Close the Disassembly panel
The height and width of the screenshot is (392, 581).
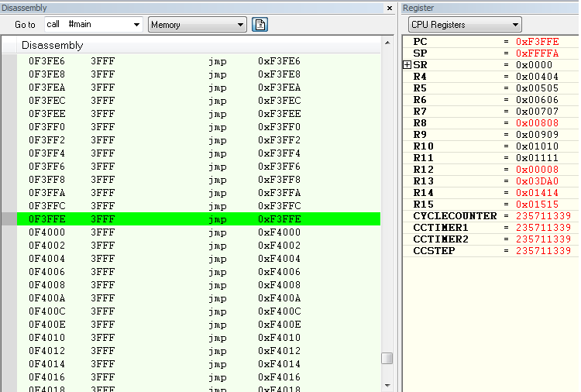[x=390, y=9]
